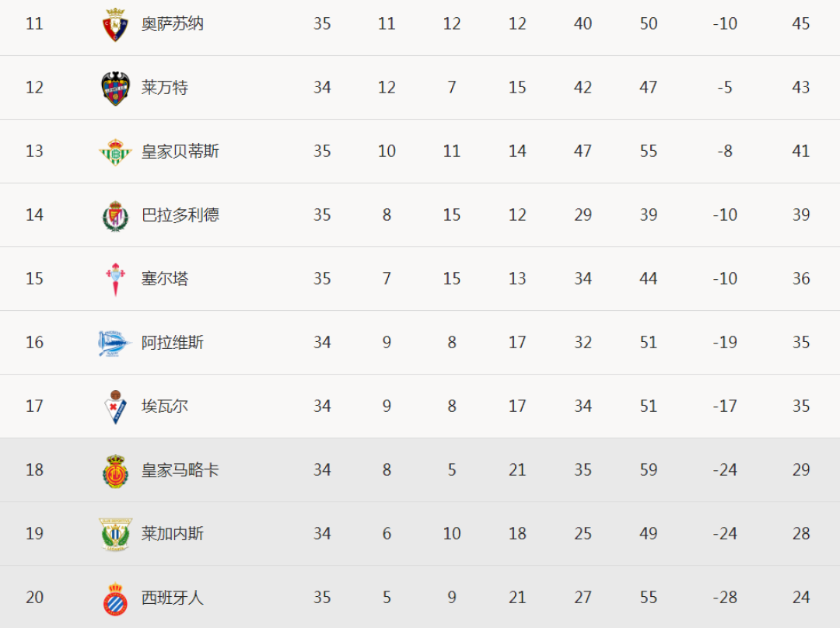The image size is (840, 628).
Task: Click the Celta Vigo crest icon
Action: pyautogui.click(x=115, y=279)
